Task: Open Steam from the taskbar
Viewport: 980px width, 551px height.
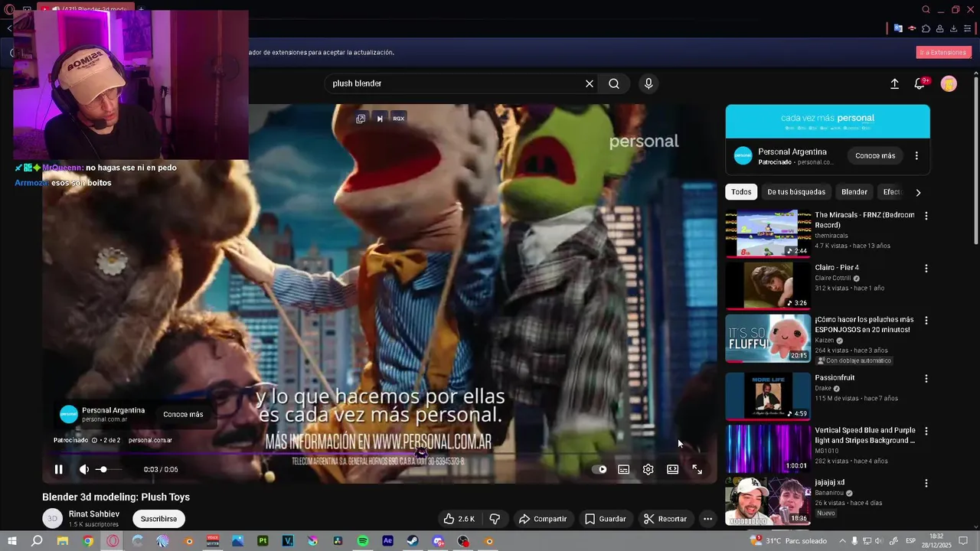Action: (413, 541)
